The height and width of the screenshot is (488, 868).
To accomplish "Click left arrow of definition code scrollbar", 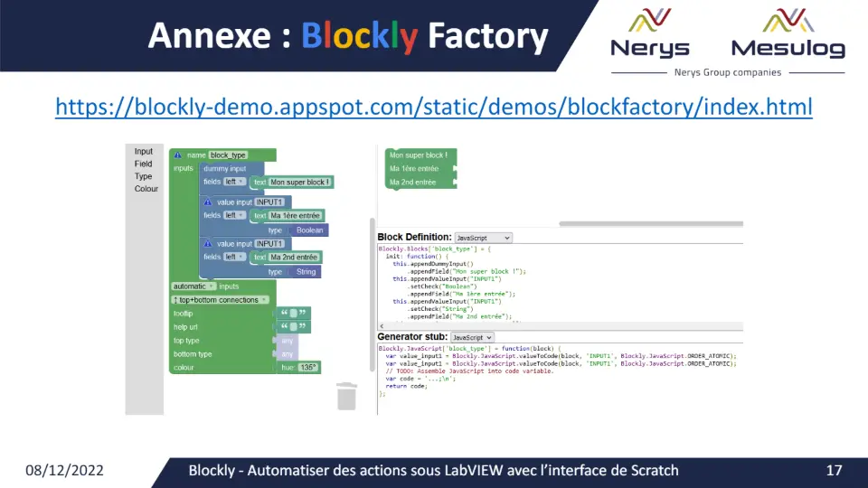I will [382, 326].
